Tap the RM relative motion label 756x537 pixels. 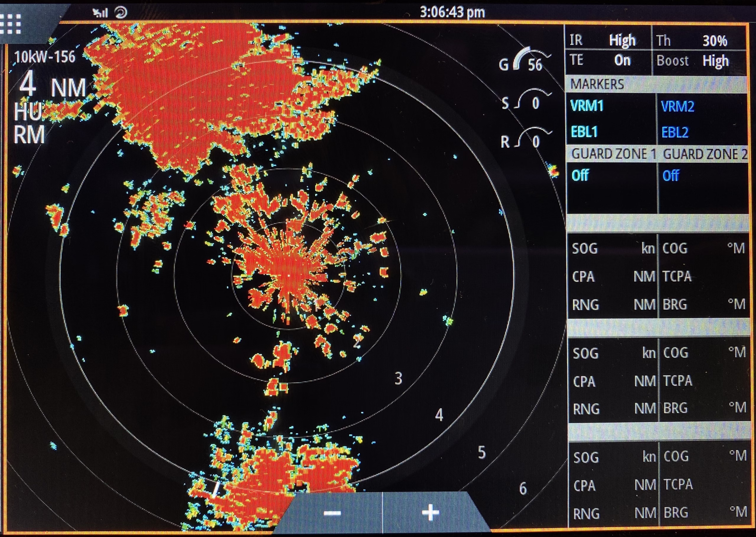coord(29,135)
